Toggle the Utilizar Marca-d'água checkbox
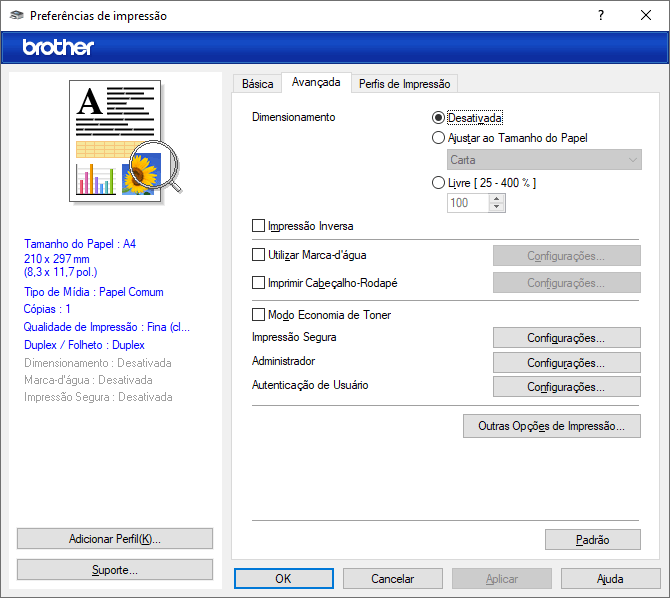670x598 pixels. (x=259, y=255)
